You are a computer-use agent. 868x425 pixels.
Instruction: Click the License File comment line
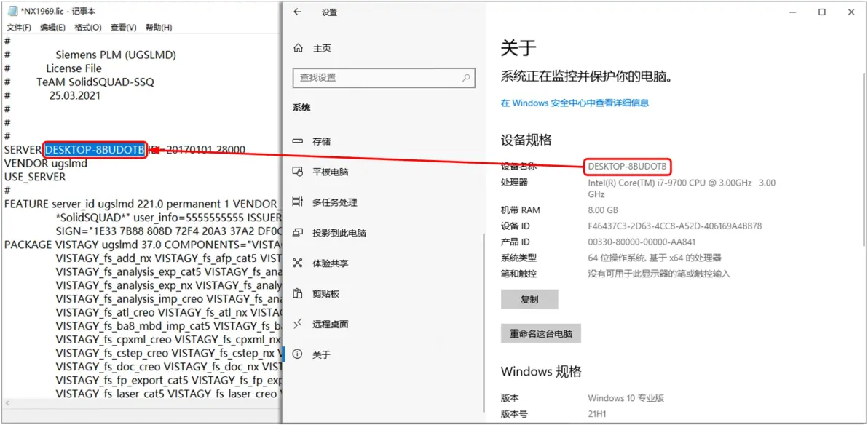coord(74,68)
